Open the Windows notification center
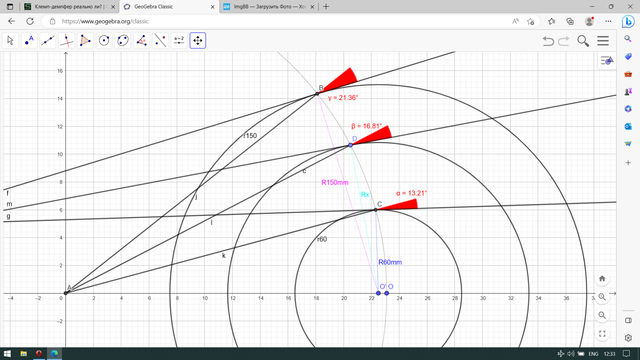The height and width of the screenshot is (360, 640). tap(627, 354)
